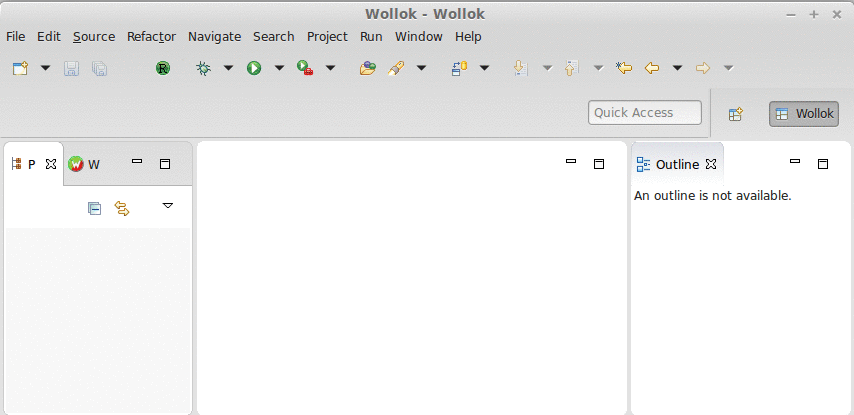
Task: Start debugging with the bug icon
Action: pos(204,68)
